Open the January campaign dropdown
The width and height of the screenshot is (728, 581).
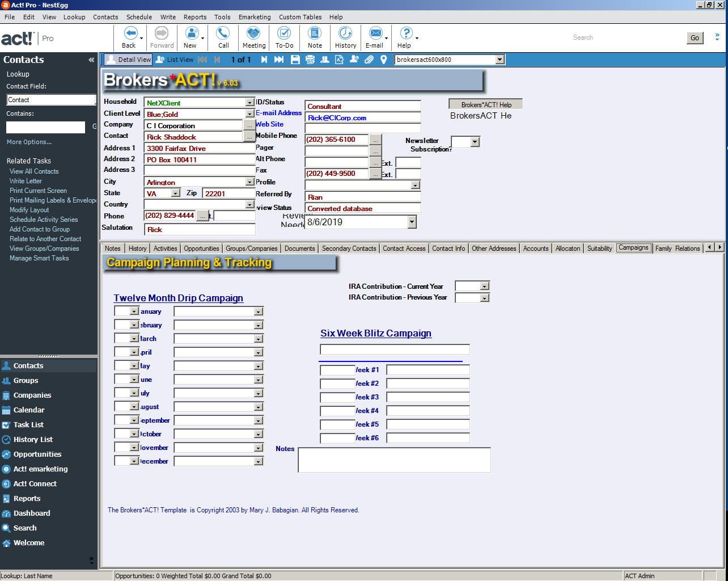(259, 311)
